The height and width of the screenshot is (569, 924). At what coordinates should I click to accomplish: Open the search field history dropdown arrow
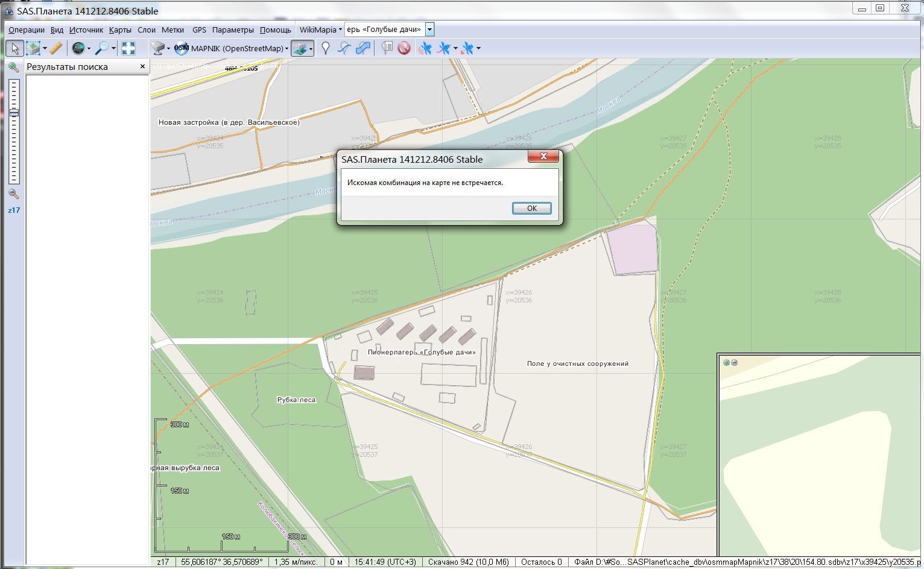click(x=429, y=30)
